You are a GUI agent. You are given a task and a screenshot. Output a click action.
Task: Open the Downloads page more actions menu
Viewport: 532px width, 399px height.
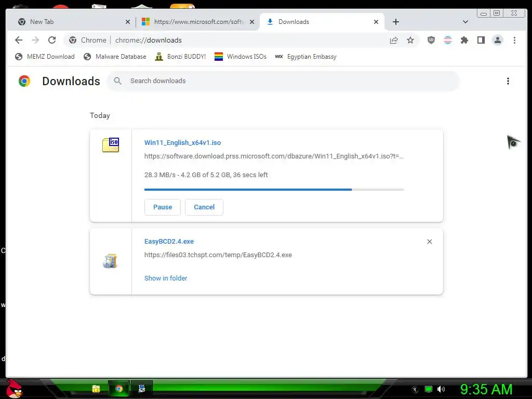point(508,81)
